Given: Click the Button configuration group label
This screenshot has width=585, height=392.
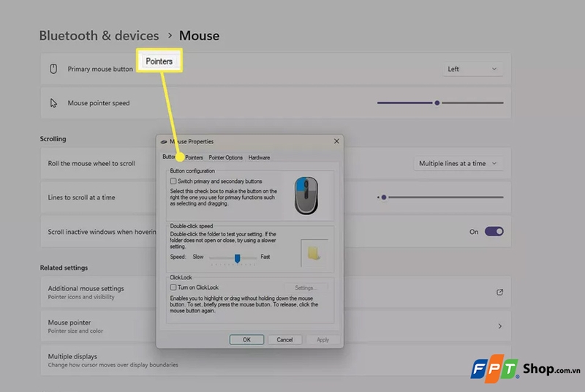Looking at the screenshot, I should 192,171.
